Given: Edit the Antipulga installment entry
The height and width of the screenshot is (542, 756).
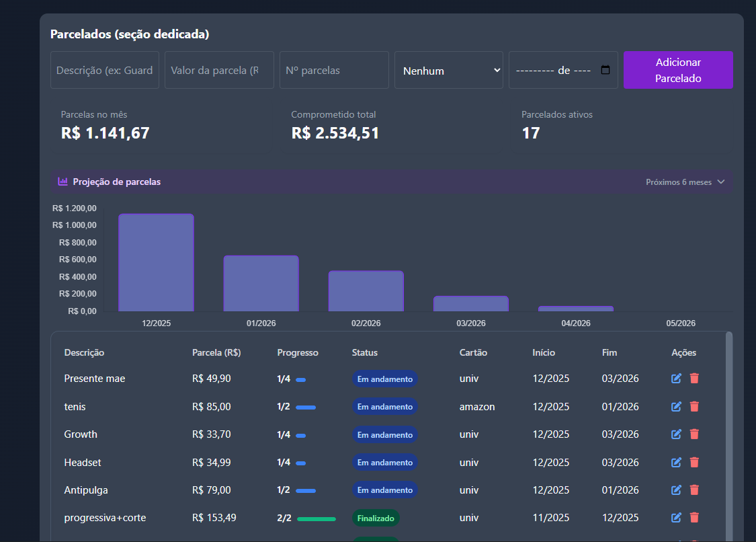Looking at the screenshot, I should (676, 490).
